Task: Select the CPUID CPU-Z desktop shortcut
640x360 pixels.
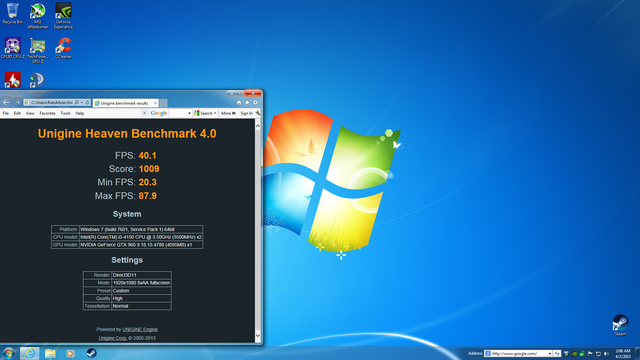Action: (x=12, y=48)
